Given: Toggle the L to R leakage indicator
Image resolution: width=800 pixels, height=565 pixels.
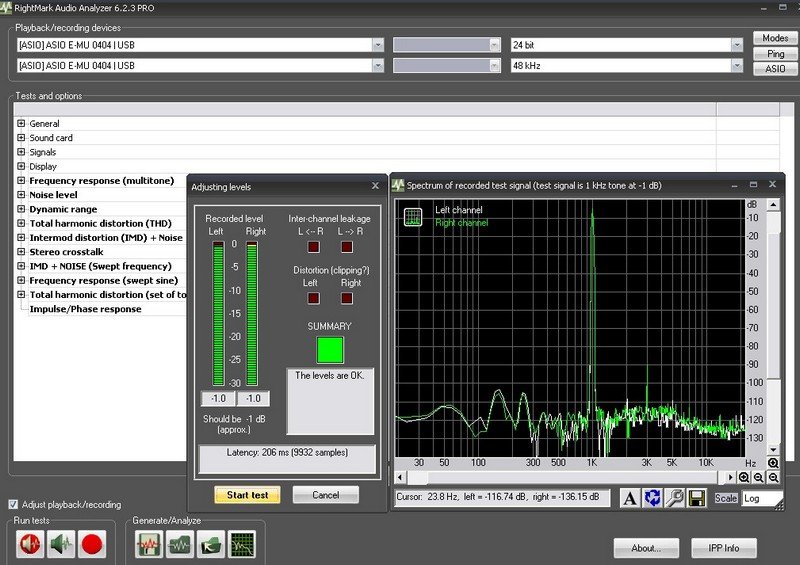Looking at the screenshot, I should [x=347, y=246].
